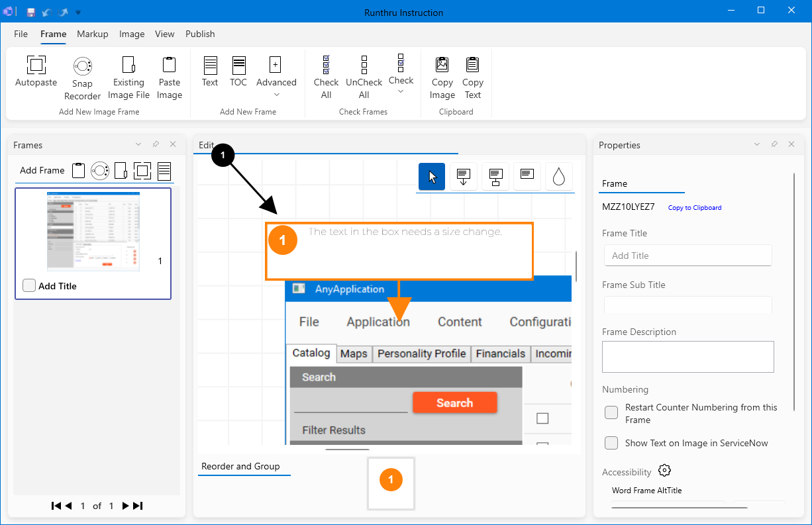
Task: Toggle Show Text on Image in ServiceNow
Action: click(611, 443)
